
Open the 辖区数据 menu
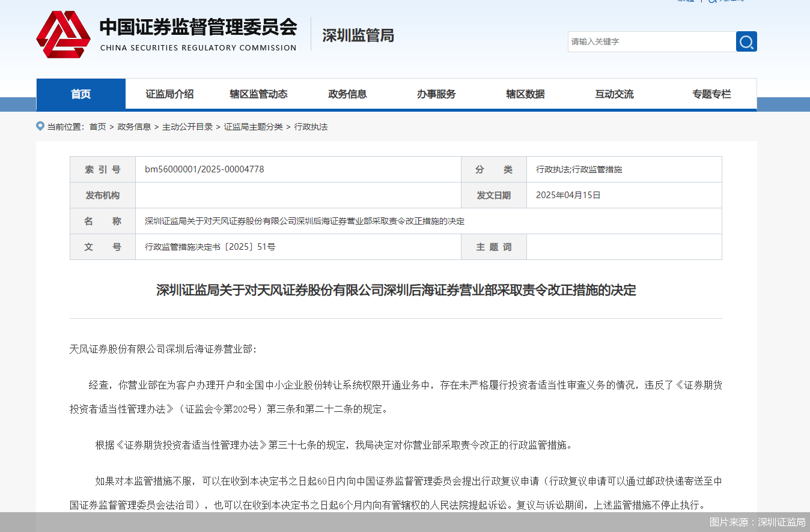click(525, 94)
